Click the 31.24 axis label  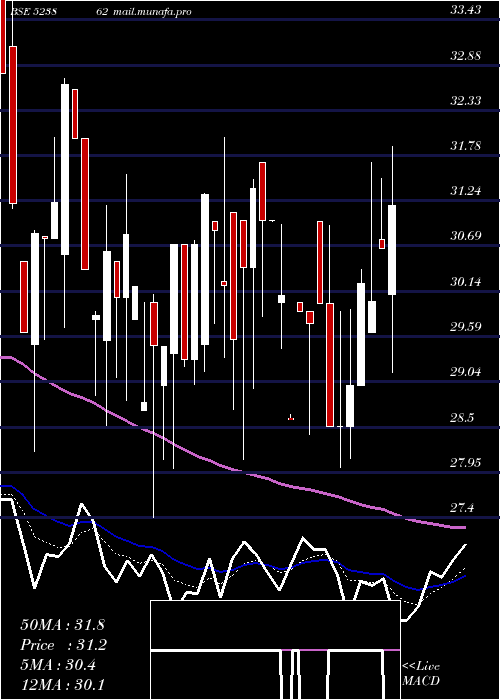466,192
